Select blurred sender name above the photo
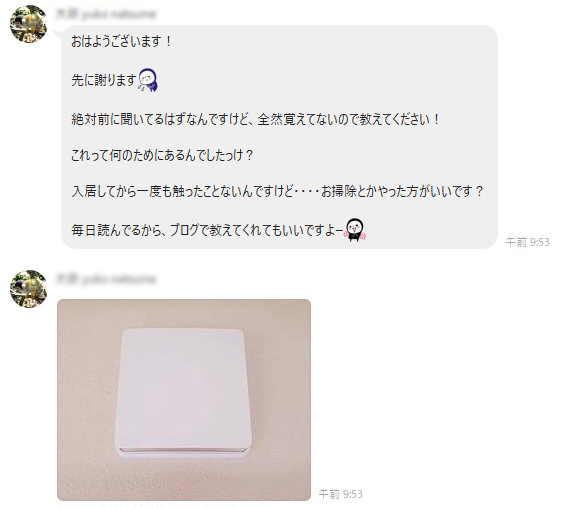 pos(106,279)
